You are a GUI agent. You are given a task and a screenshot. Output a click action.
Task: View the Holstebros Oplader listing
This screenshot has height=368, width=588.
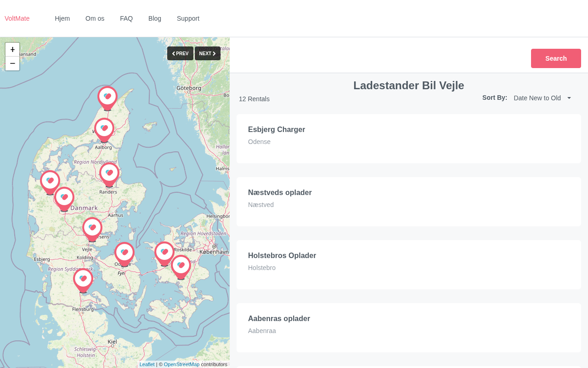pyautogui.click(x=282, y=256)
